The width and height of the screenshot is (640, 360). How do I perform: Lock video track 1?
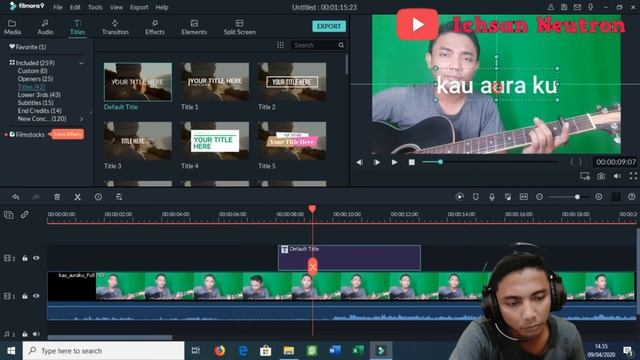click(x=25, y=296)
